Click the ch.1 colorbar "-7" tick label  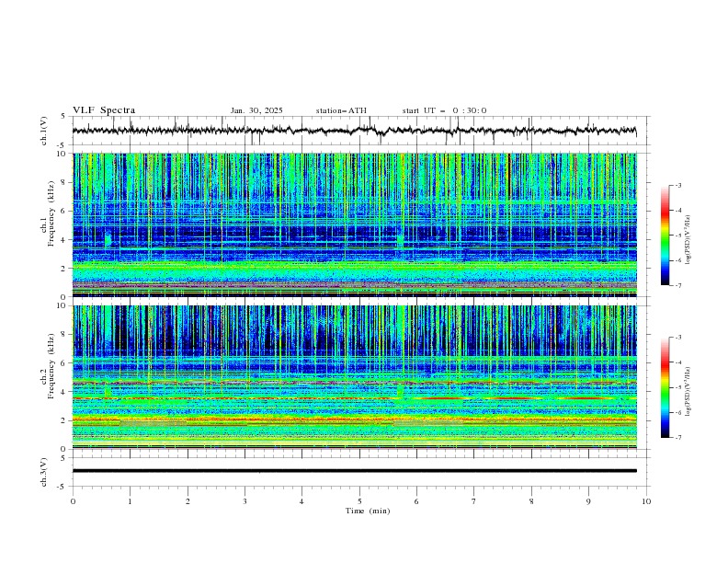(x=677, y=285)
